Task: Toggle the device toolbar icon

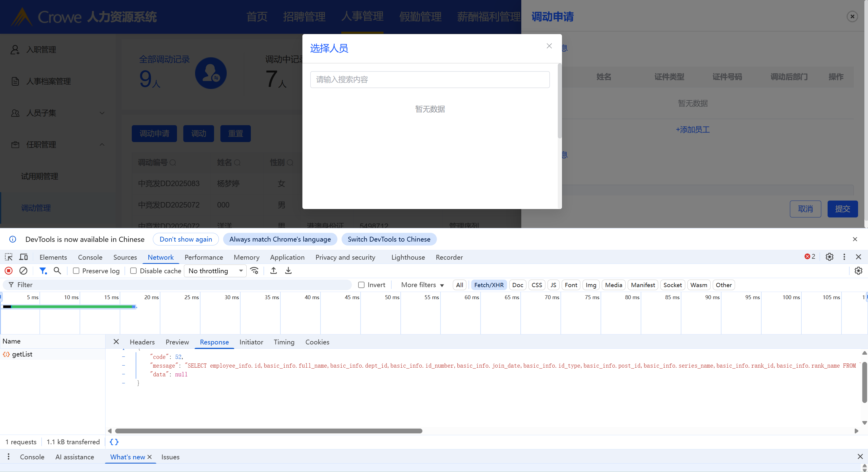Action: [x=23, y=257]
